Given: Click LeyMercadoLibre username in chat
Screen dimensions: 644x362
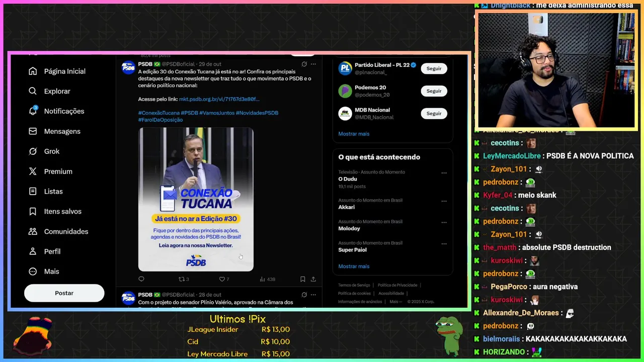Looking at the screenshot, I should pos(512,156).
